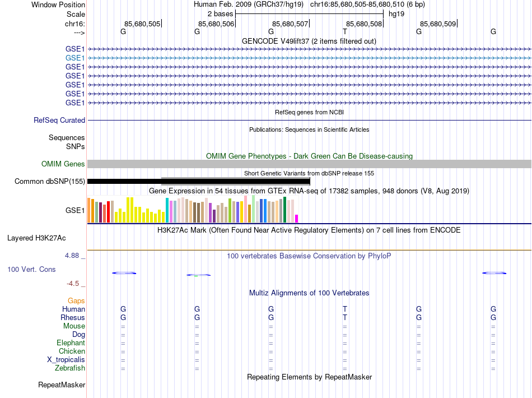Click the magenta bar in GTEx chart

point(297,219)
